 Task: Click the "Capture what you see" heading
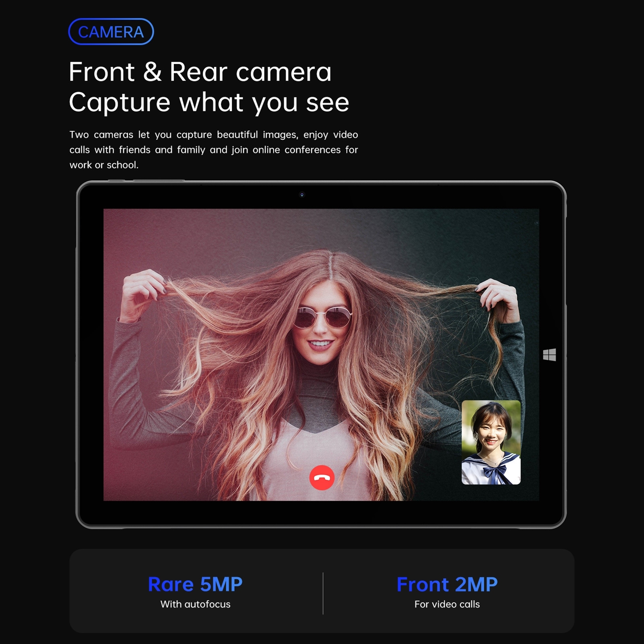click(x=208, y=102)
